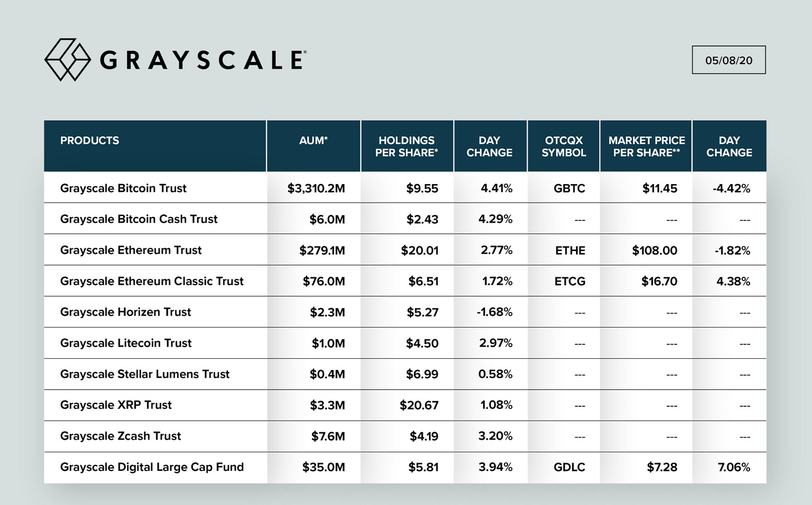Click the ETHE ticker symbol
This screenshot has width=812, height=505.
[570, 251]
